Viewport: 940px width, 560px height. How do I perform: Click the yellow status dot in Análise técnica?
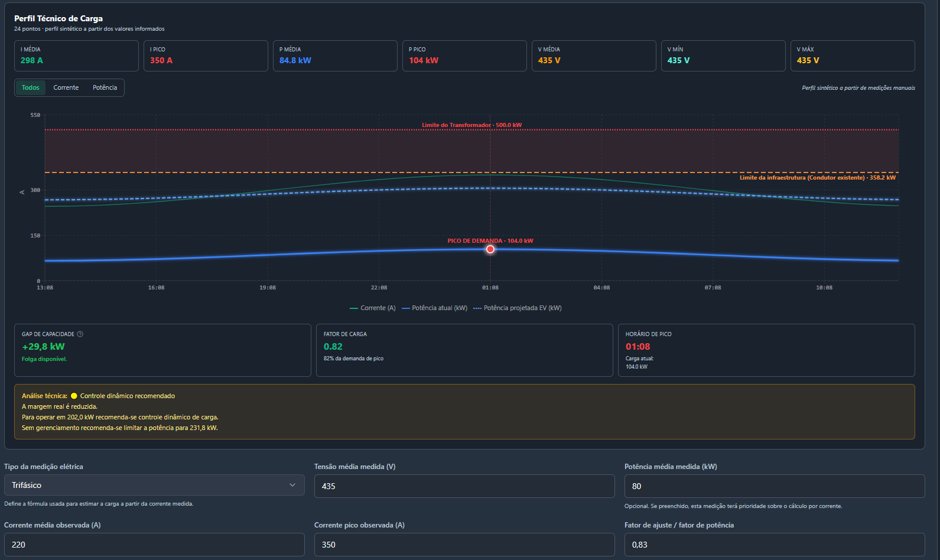74,396
